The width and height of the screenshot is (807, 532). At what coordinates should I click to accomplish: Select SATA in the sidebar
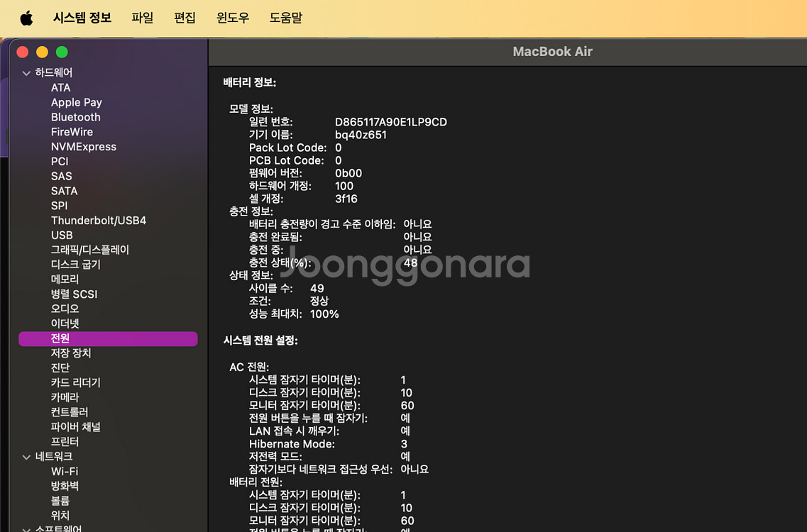64,191
